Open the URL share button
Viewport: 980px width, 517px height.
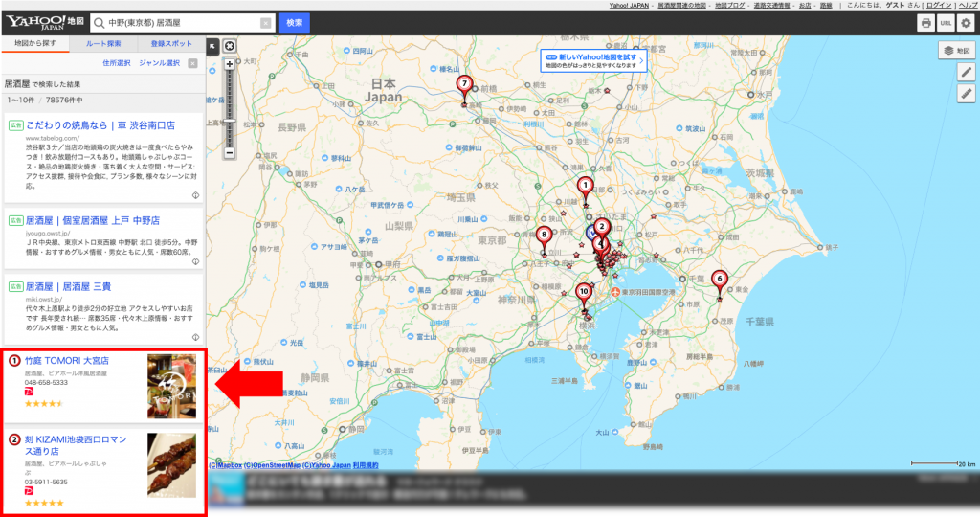tap(946, 23)
